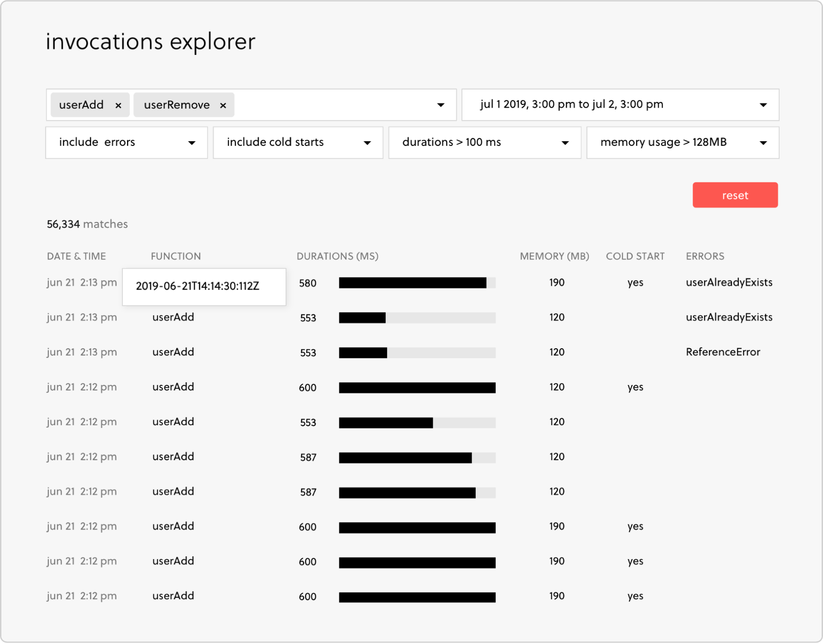Click the userAlreadyExists error in the 120 MB row
The height and width of the screenshot is (644, 823).
(x=729, y=317)
